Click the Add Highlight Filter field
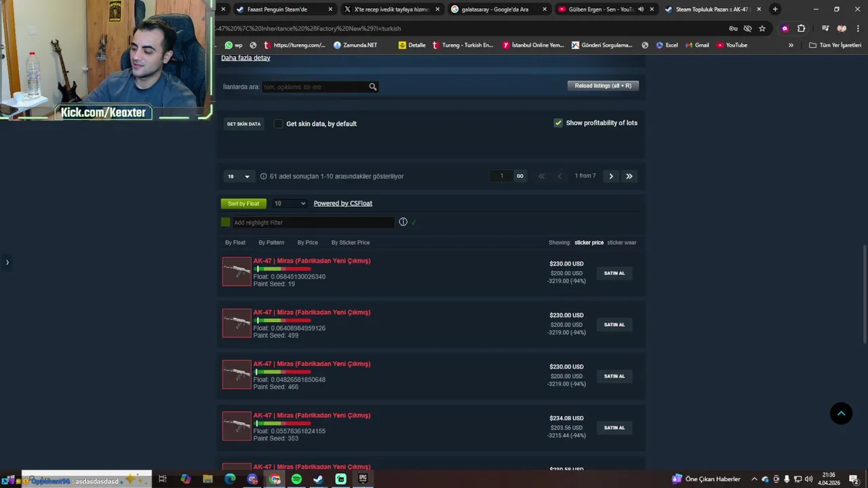868x488 pixels. coord(313,222)
